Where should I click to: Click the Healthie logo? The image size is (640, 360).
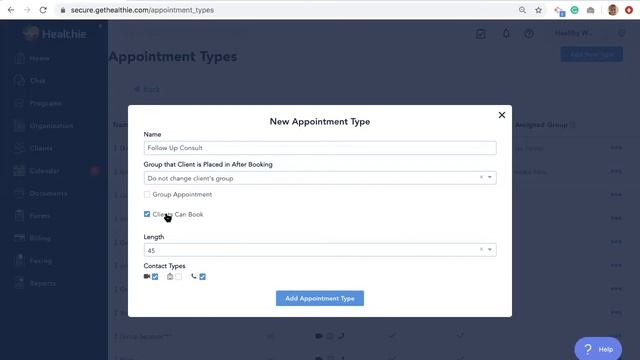click(x=54, y=34)
